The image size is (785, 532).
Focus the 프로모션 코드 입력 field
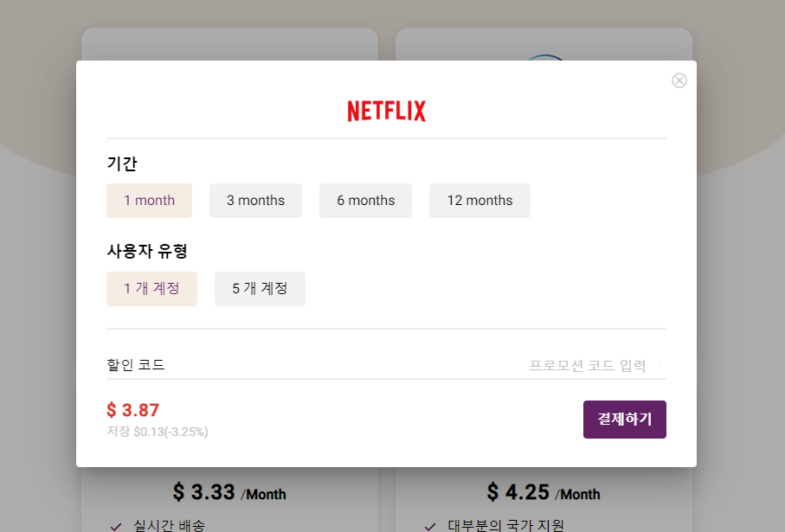(587, 365)
